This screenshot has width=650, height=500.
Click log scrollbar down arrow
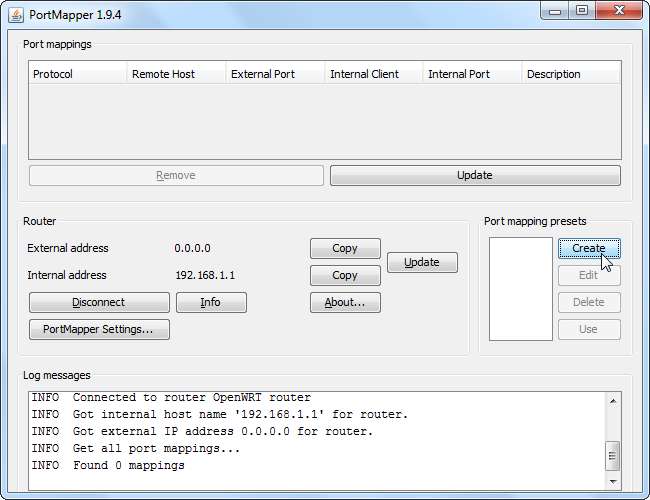(x=613, y=482)
